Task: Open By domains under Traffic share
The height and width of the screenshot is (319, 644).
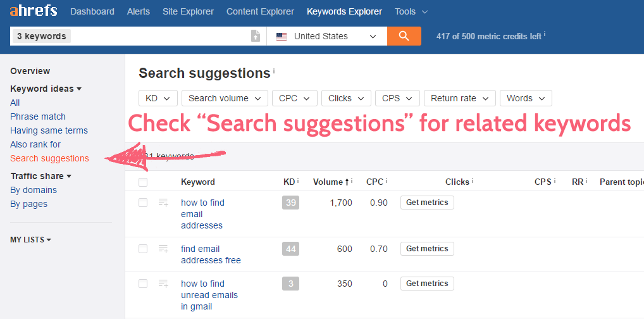Action: pos(34,190)
